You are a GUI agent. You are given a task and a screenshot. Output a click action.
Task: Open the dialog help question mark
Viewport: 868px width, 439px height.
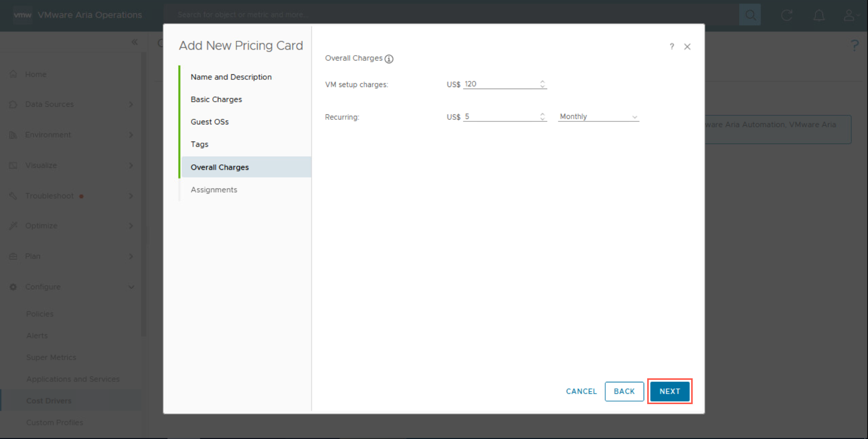(x=671, y=47)
